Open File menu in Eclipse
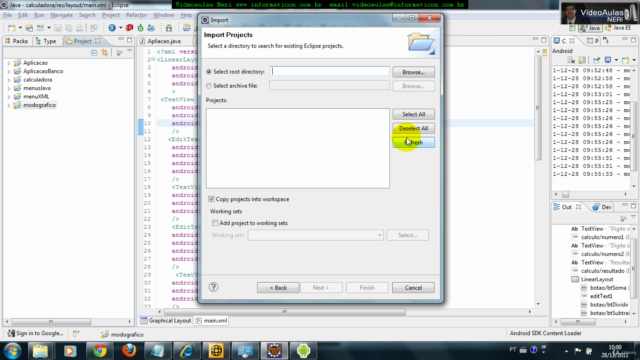Viewport: 640px width, 360px height. click(x=7, y=15)
